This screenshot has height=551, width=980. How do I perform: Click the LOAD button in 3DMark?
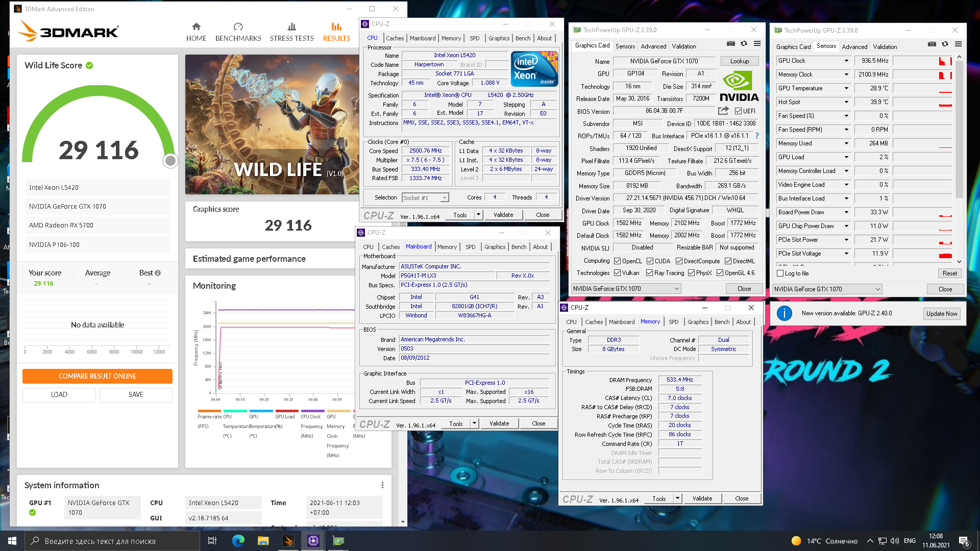pyautogui.click(x=59, y=395)
